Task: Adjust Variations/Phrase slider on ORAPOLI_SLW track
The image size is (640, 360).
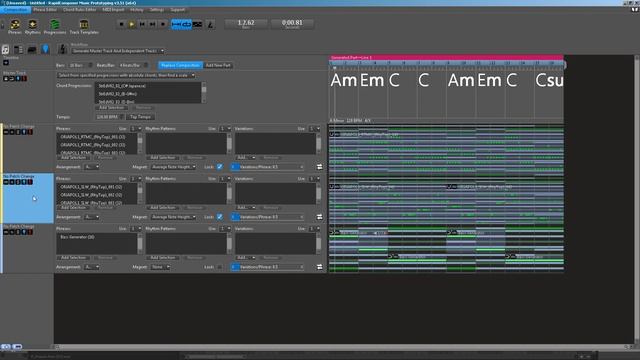Action: click(x=268, y=217)
